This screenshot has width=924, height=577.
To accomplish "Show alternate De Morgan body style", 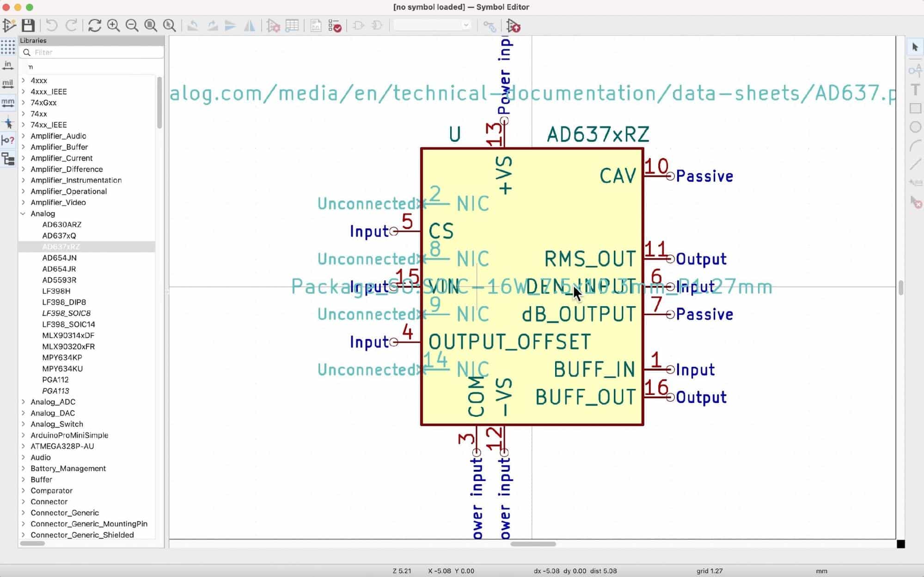I will click(377, 25).
